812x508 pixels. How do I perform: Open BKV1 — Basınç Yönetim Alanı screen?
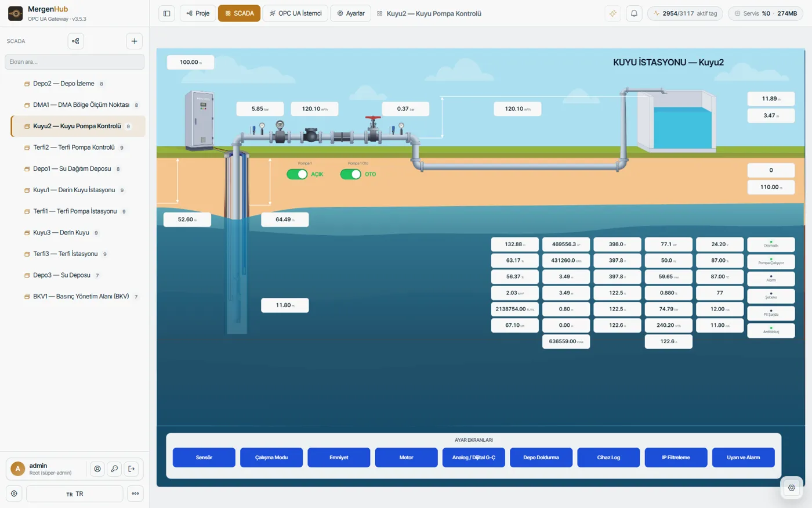point(78,297)
